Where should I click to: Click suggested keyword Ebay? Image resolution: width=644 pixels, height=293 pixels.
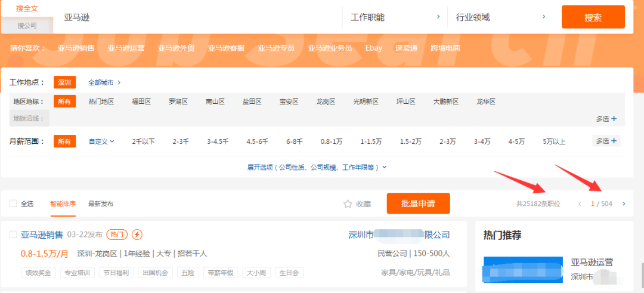tap(374, 48)
